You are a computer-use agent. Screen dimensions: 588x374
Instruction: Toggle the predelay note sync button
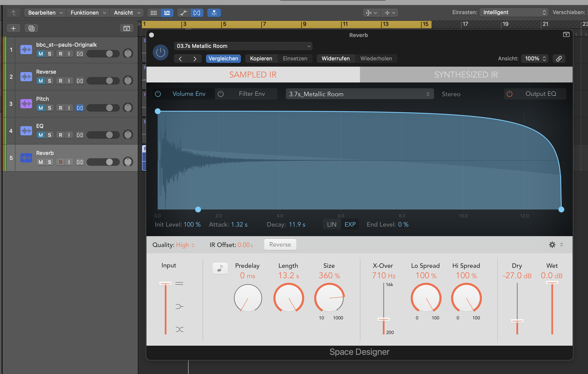[220, 268]
